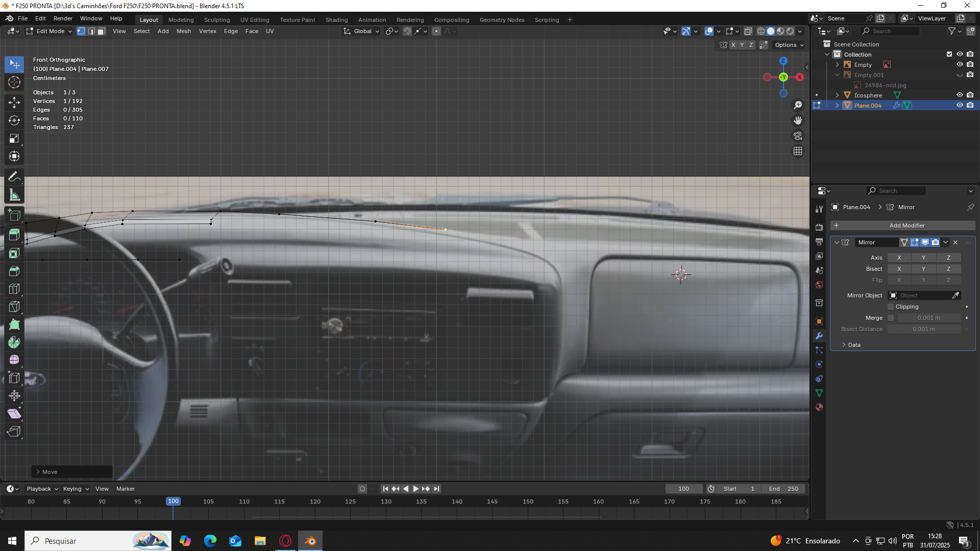This screenshot has height=551, width=980.
Task: Enable the Clipping checkbox in the Mirror modifier
Action: [891, 307]
